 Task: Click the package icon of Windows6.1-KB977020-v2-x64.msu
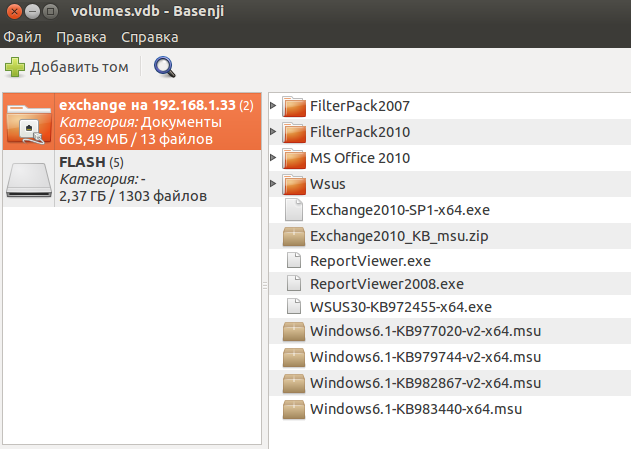click(294, 331)
